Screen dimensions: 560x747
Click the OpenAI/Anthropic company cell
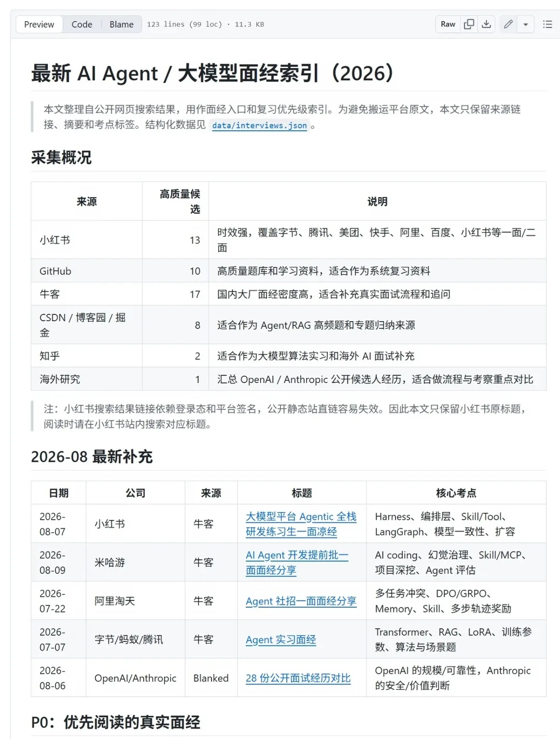pos(135,678)
